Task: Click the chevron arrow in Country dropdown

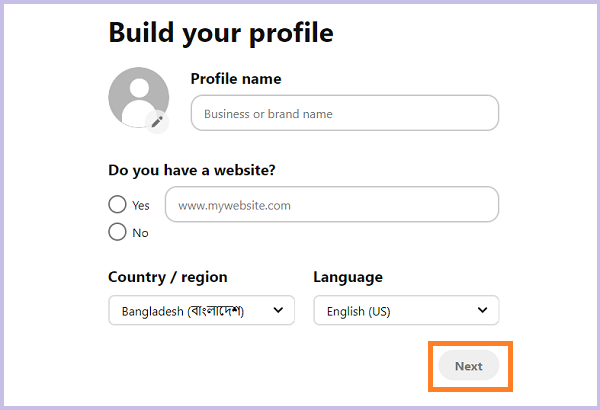Action: 279,310
